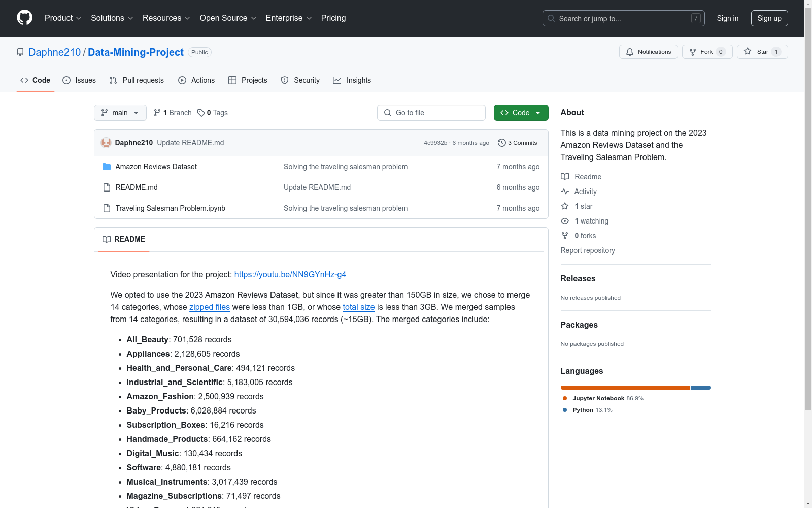
Task: Open the Data-Mining-Project repository link
Action: [x=136, y=52]
